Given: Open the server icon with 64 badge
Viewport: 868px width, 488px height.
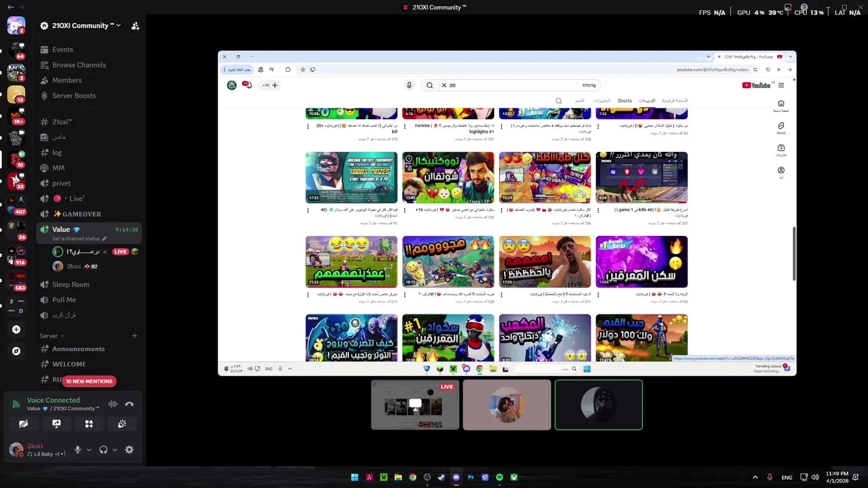Looking at the screenshot, I should coord(16,49).
